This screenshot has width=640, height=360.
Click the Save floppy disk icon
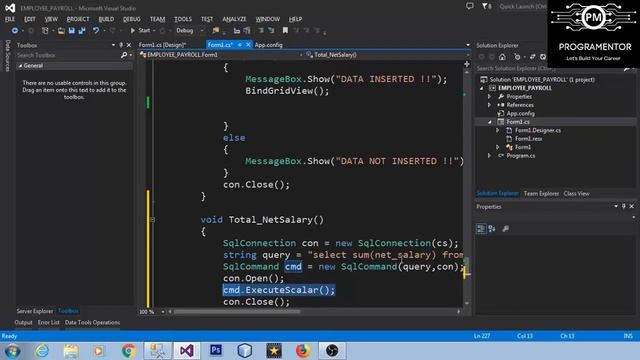click(x=71, y=31)
